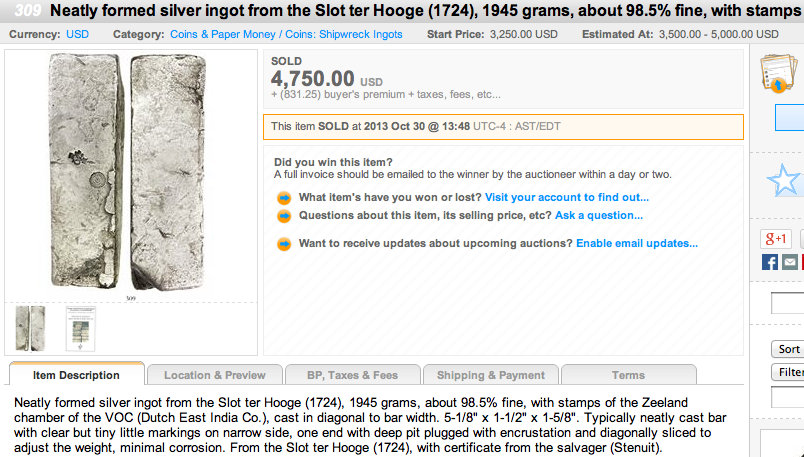
Task: Click the orange arrow beside Ask a question
Action: (284, 216)
